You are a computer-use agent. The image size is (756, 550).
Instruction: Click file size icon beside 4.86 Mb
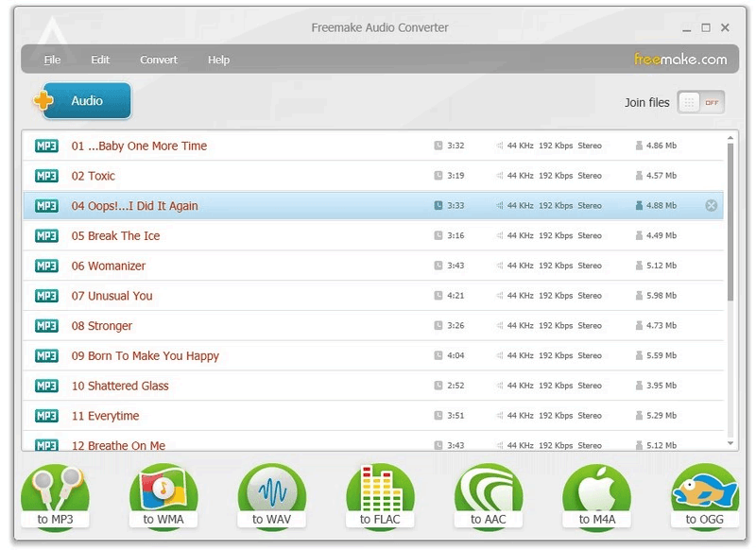coord(640,146)
